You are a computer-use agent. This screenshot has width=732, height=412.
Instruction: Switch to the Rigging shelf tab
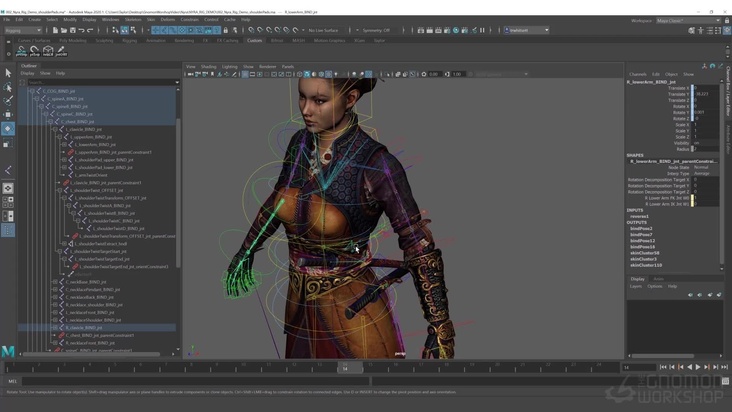129,41
